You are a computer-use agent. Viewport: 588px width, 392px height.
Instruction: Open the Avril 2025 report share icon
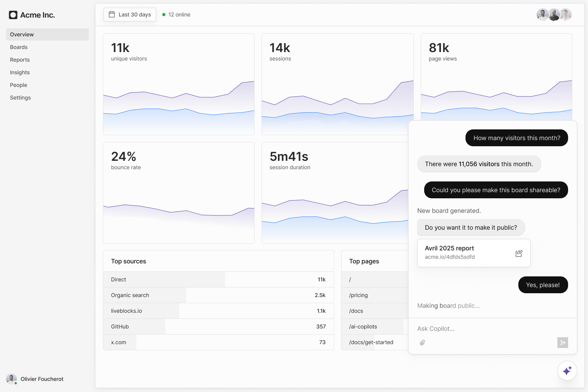point(519,253)
